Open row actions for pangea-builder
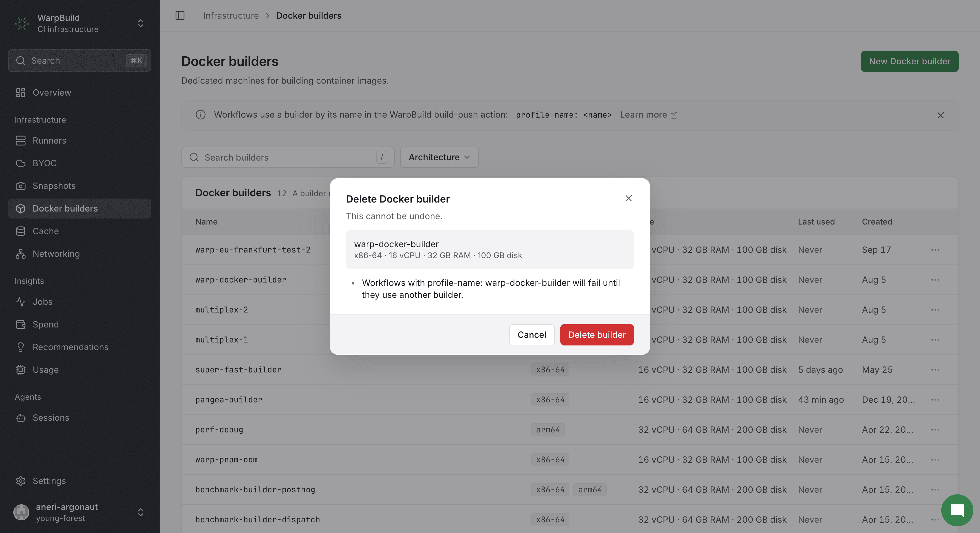The height and width of the screenshot is (533, 980). point(935,399)
